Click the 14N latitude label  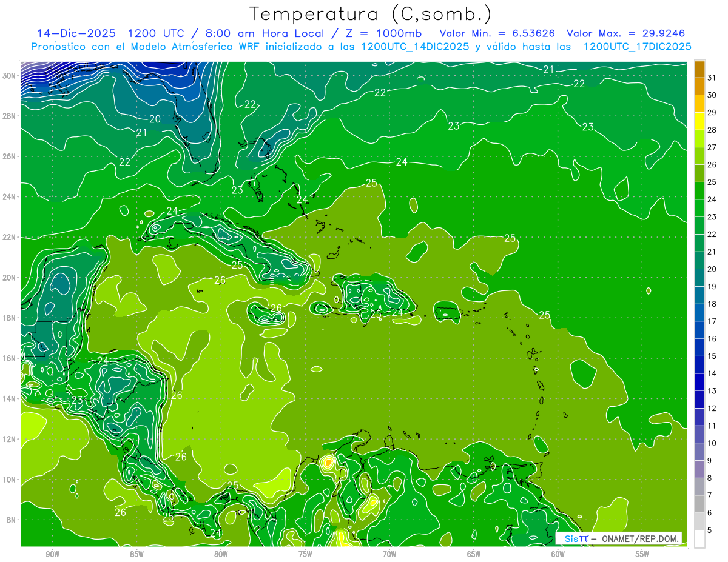10,399
